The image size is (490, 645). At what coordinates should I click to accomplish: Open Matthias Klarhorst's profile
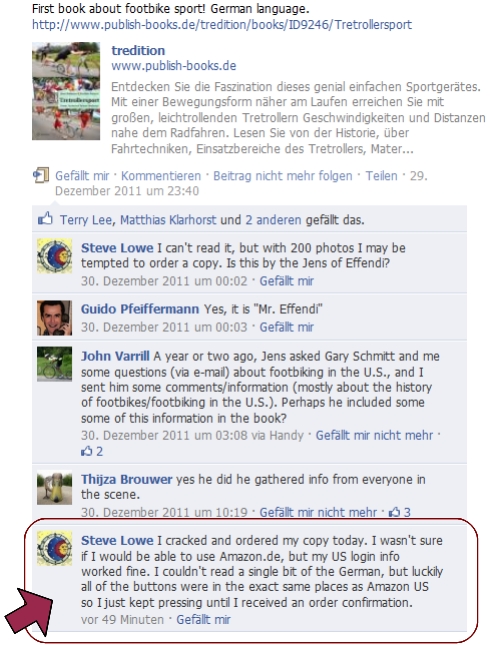tap(168, 220)
